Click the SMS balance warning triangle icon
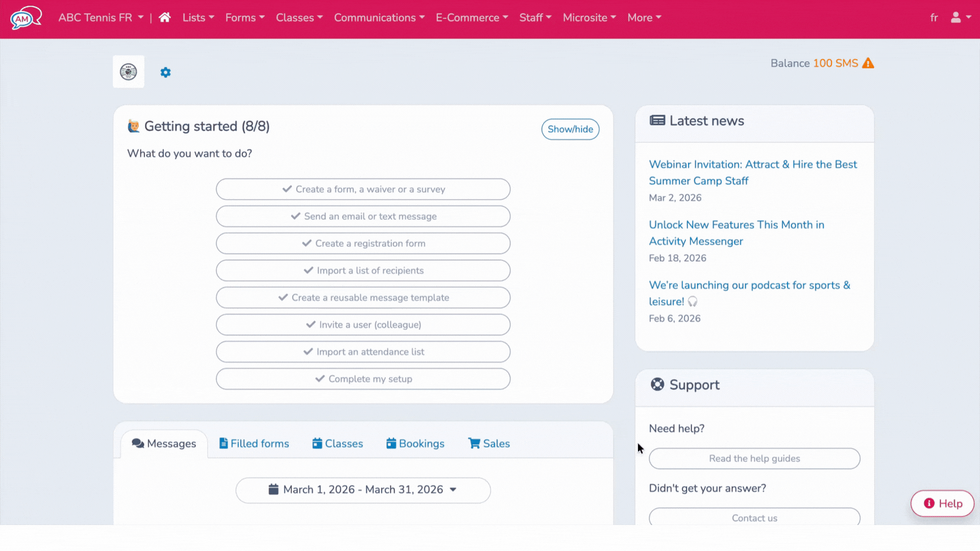 868,63
